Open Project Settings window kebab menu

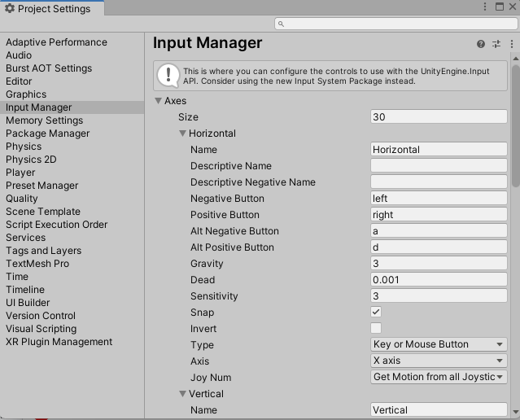tap(485, 7)
